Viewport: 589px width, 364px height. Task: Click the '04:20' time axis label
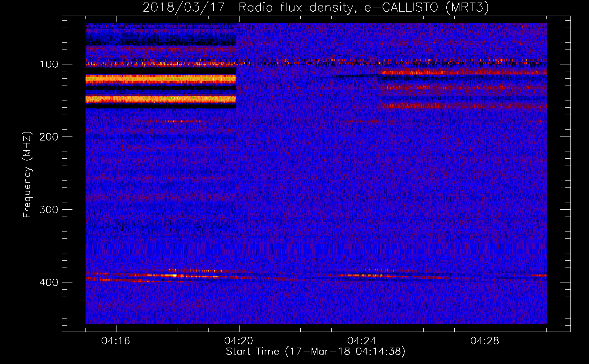point(239,341)
